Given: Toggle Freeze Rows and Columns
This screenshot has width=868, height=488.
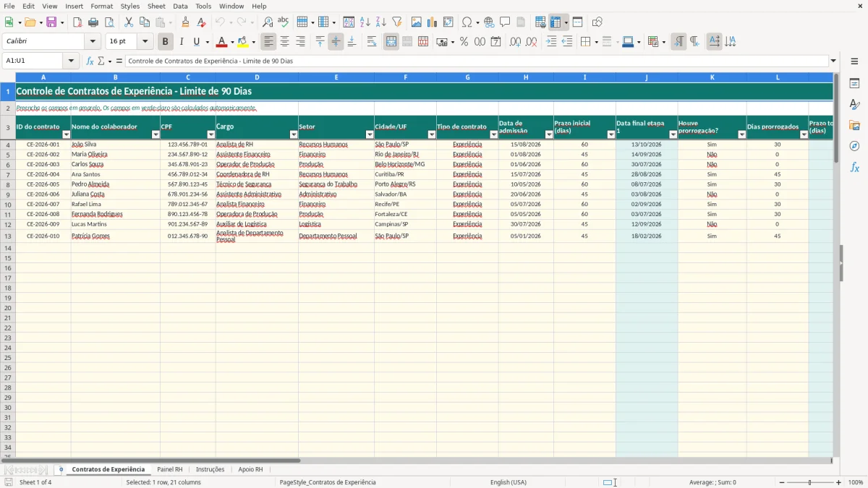Looking at the screenshot, I should click(556, 22).
